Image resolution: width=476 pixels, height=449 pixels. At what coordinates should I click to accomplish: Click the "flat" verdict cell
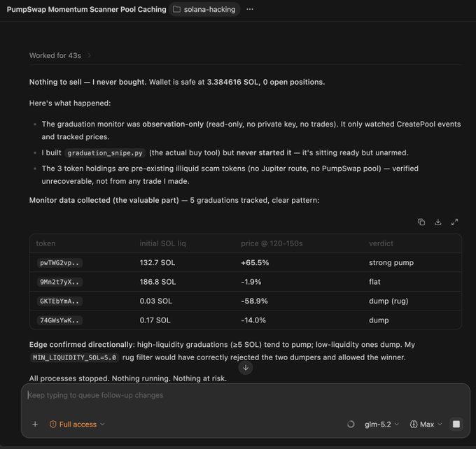[x=374, y=282]
